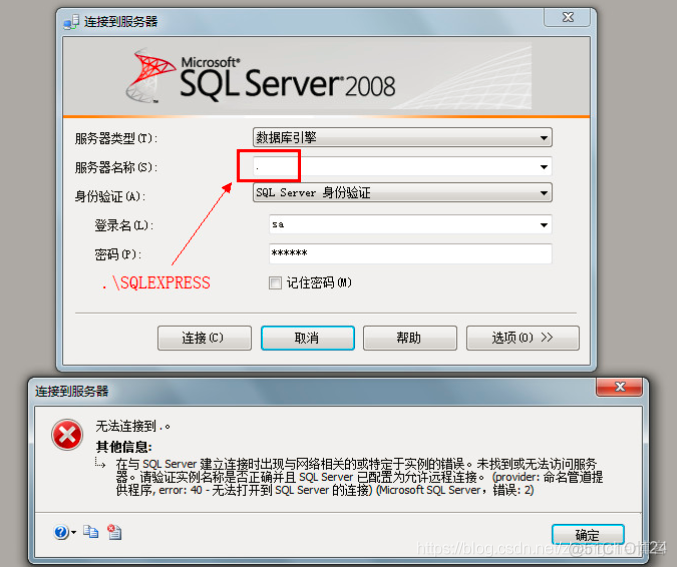Toggle the 记住密码 checkbox
This screenshot has width=677, height=567.
(275, 283)
